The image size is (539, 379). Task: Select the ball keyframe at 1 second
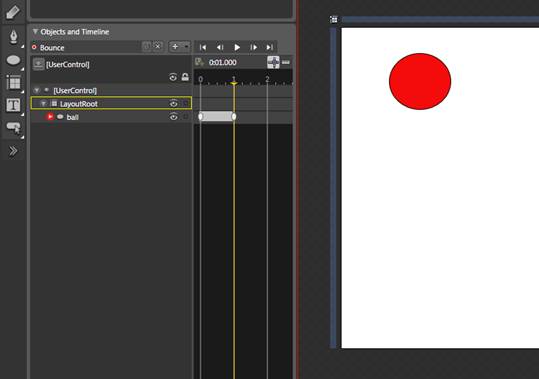click(x=234, y=116)
